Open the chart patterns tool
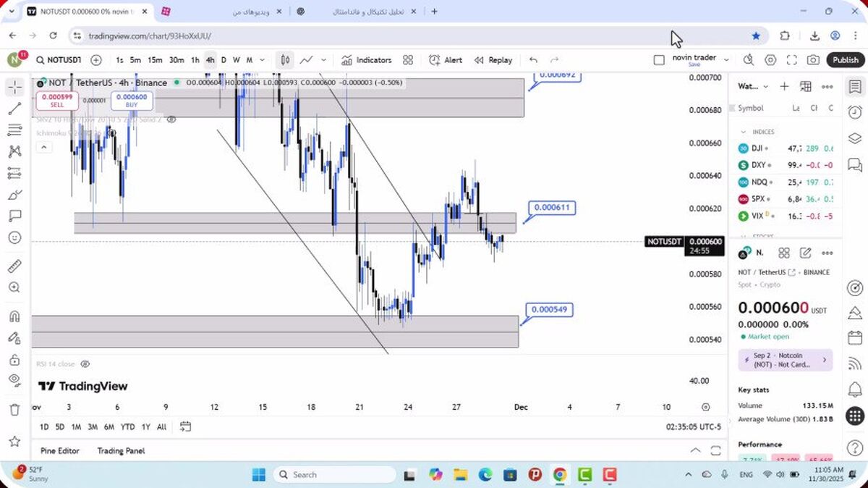Screen dimensions: 868x488 (x=14, y=151)
